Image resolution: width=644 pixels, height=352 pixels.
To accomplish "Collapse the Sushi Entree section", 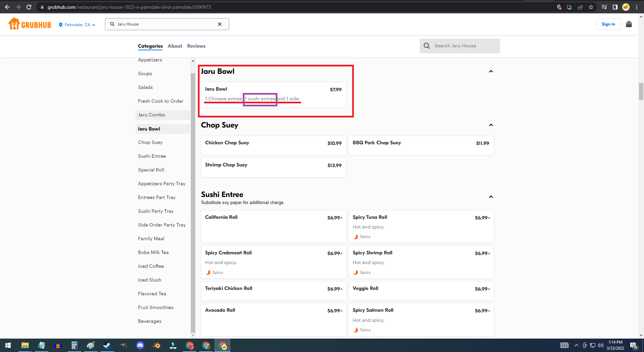I will pyautogui.click(x=491, y=197).
